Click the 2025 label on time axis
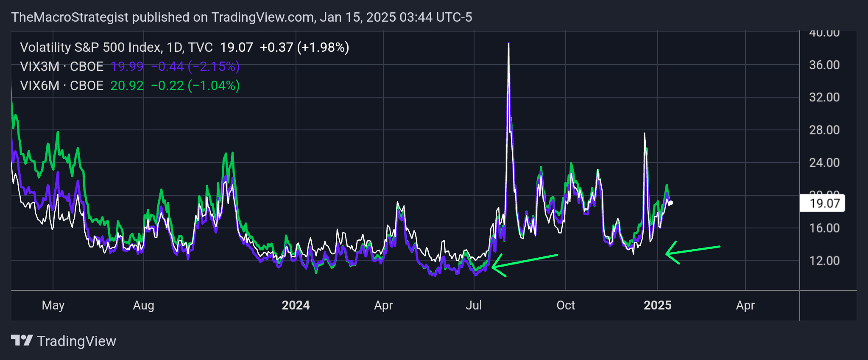The image size is (868, 360). click(658, 305)
